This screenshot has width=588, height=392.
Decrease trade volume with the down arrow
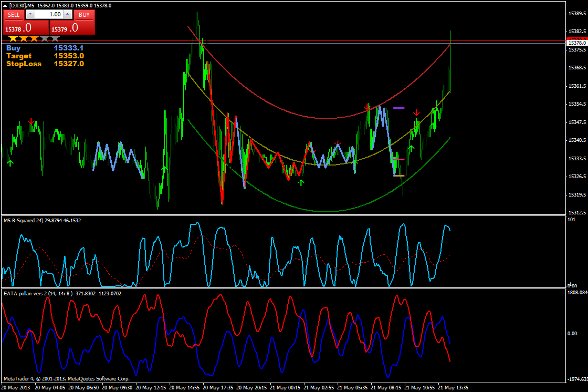tap(30, 14)
